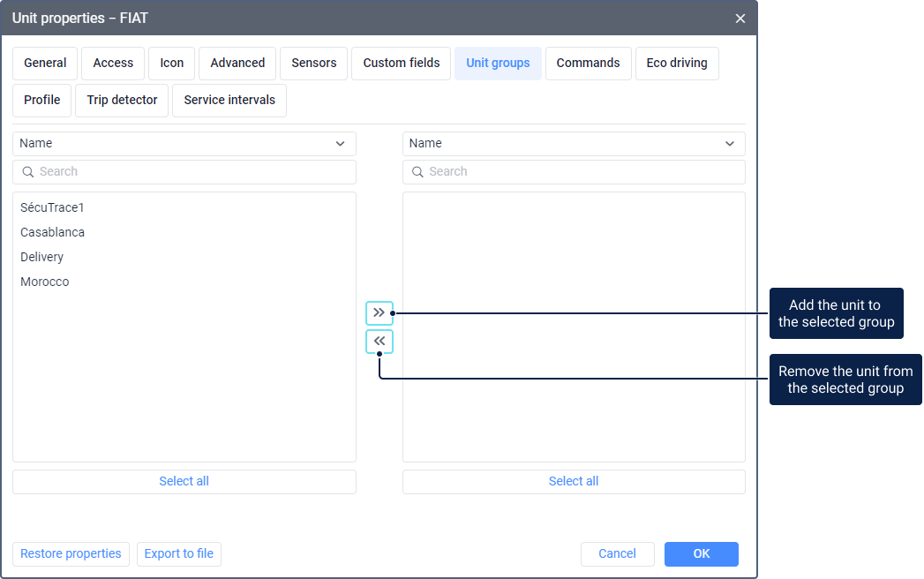Select the Morocco group

pos(44,282)
